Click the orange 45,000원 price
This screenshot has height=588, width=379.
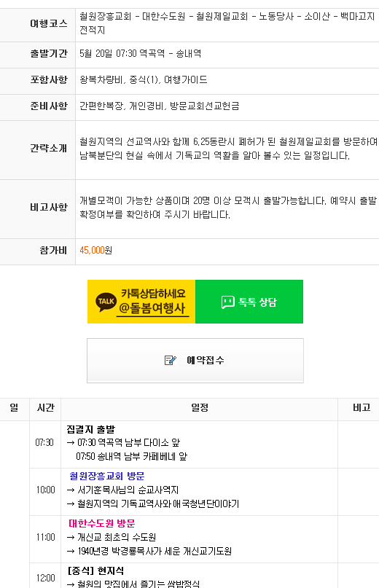[x=95, y=250]
